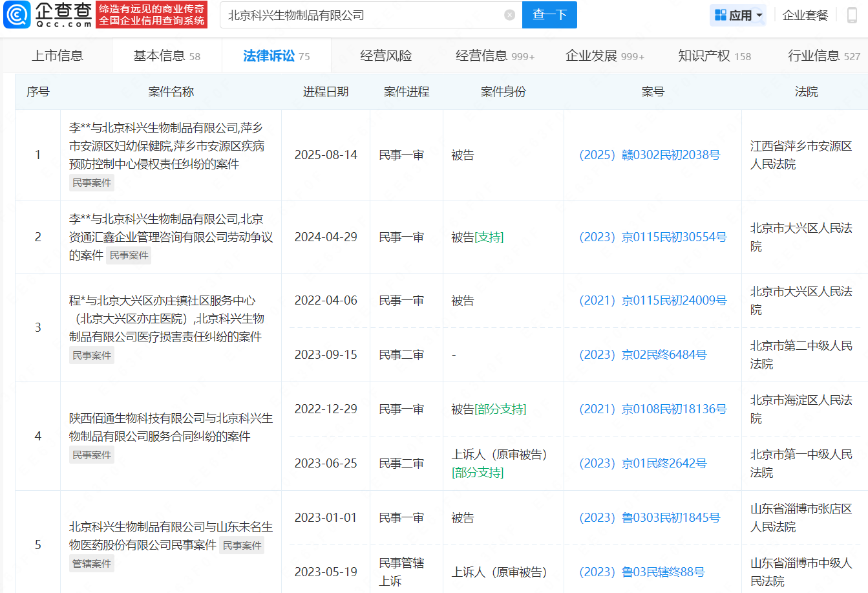This screenshot has width=868, height=593.
Task: Open case number 赣0302民初2038号
Action: click(x=650, y=155)
